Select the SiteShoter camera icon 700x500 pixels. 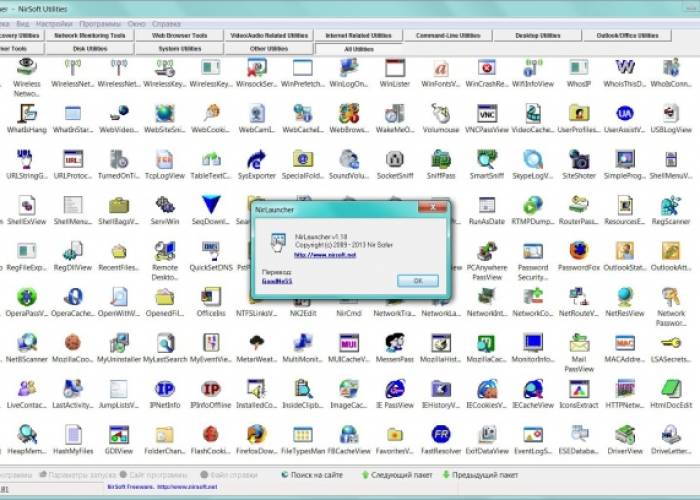[x=579, y=159]
